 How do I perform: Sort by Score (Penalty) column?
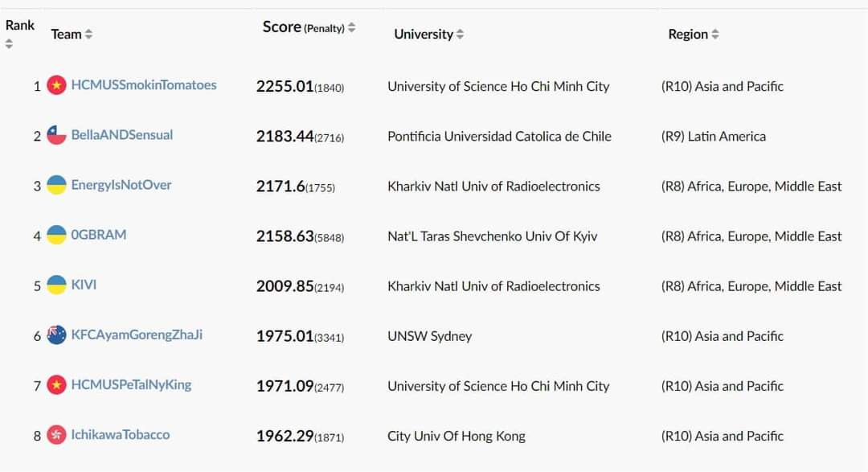(x=309, y=27)
